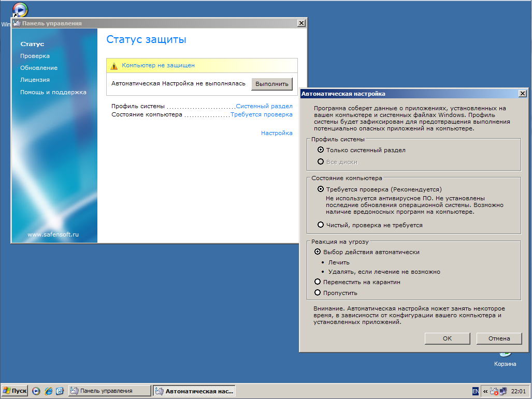Open Проверка section in sidebar
The image size is (532, 399).
point(35,56)
